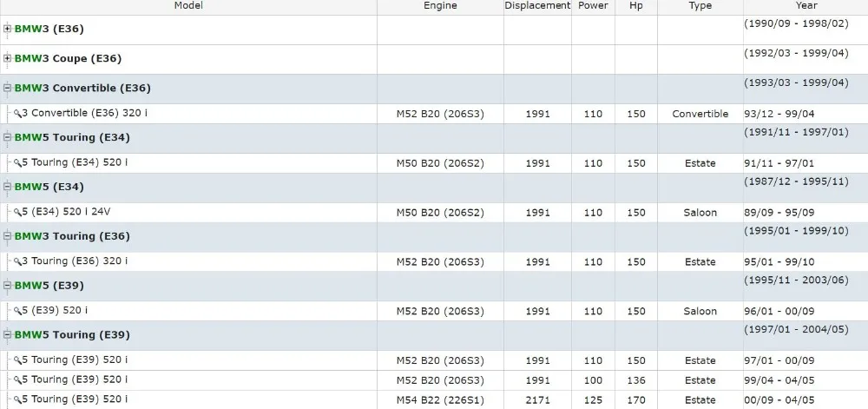Select the 5 Touring (E39) 520 i name with 2171 displacement

(75, 399)
